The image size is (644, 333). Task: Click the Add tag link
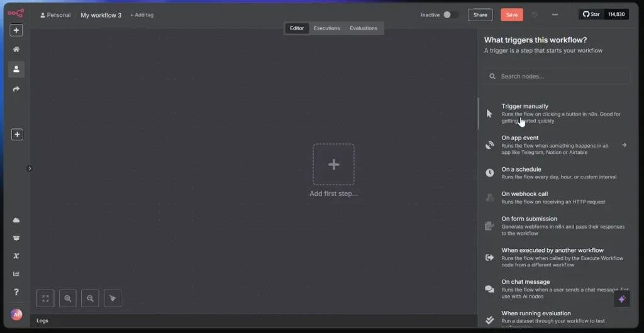pos(142,15)
